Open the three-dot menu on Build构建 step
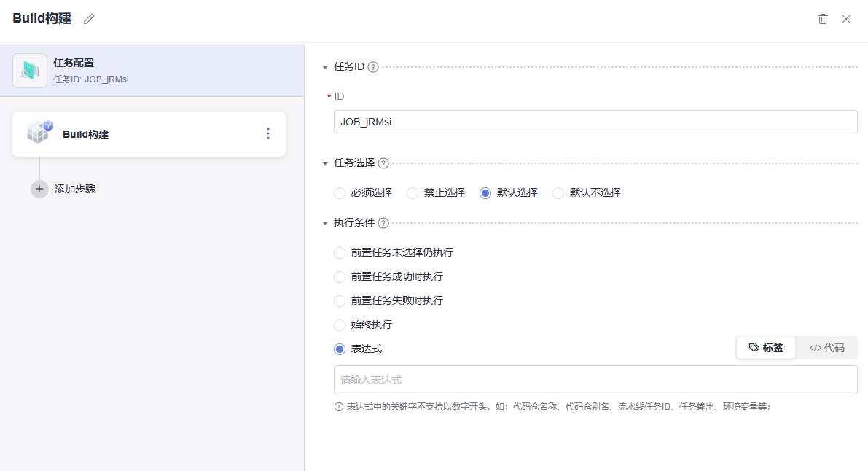Image resolution: width=868 pixels, height=471 pixels. (268, 133)
